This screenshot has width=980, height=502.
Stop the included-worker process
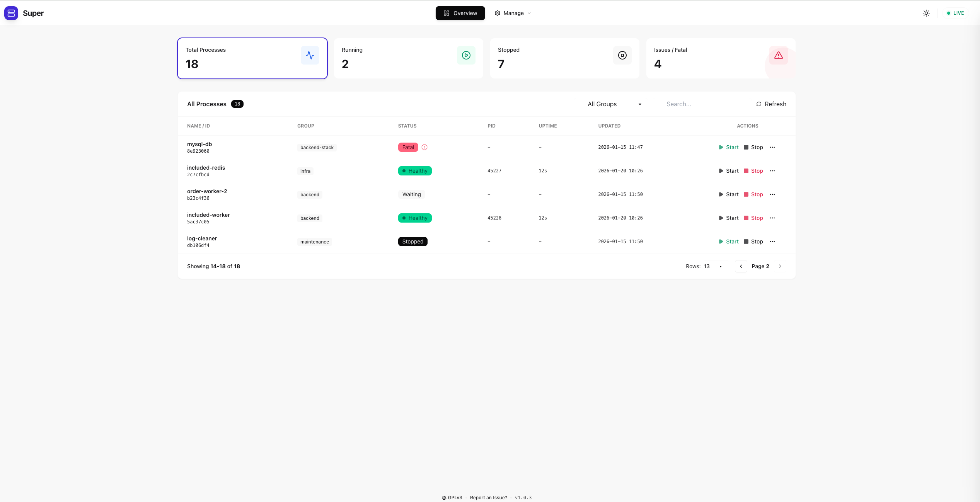point(753,218)
